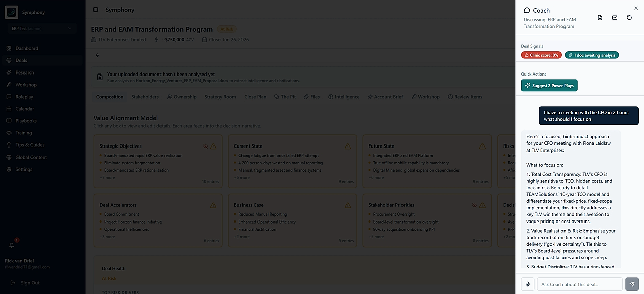
Task: Expand '+5 more' in Stakeholder Priorities
Action: pyautogui.click(x=376, y=237)
